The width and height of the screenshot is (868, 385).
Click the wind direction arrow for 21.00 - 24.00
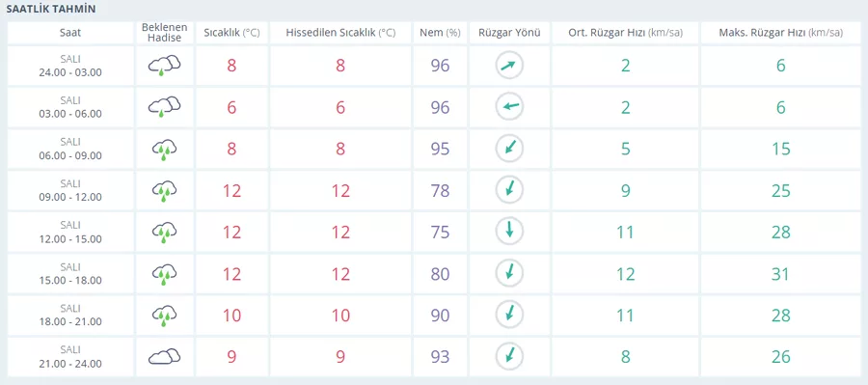(x=509, y=356)
